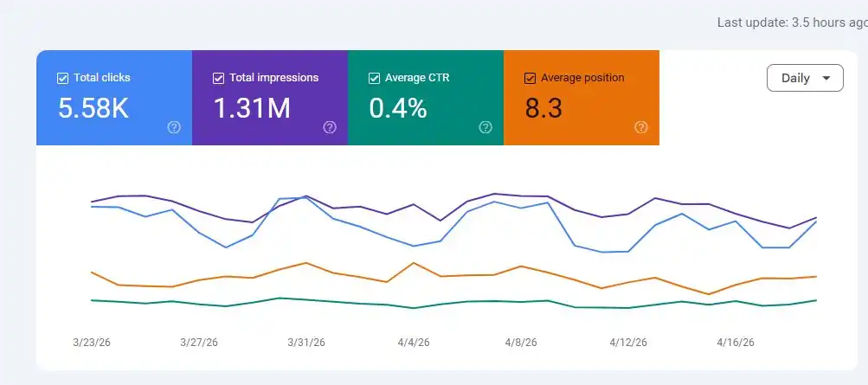Image resolution: width=868 pixels, height=385 pixels.
Task: Click the 5.58K total clicks value
Action: coord(93,108)
